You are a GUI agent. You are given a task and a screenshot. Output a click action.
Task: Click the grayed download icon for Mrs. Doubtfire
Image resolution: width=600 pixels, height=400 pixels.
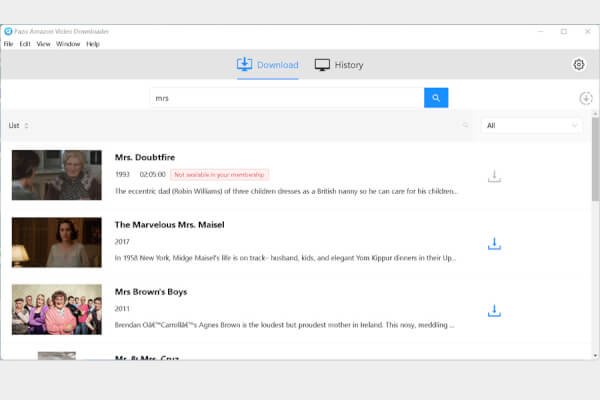coord(494,176)
